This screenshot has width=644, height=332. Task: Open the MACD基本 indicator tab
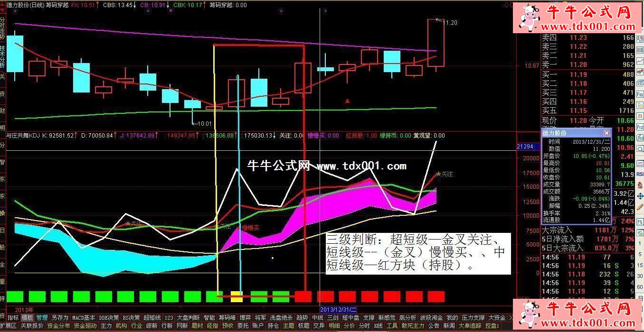(84, 317)
